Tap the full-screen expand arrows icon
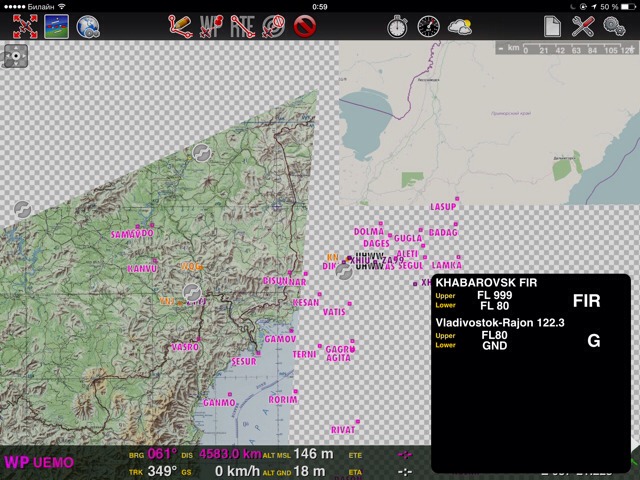640x480 pixels. click(x=24, y=27)
